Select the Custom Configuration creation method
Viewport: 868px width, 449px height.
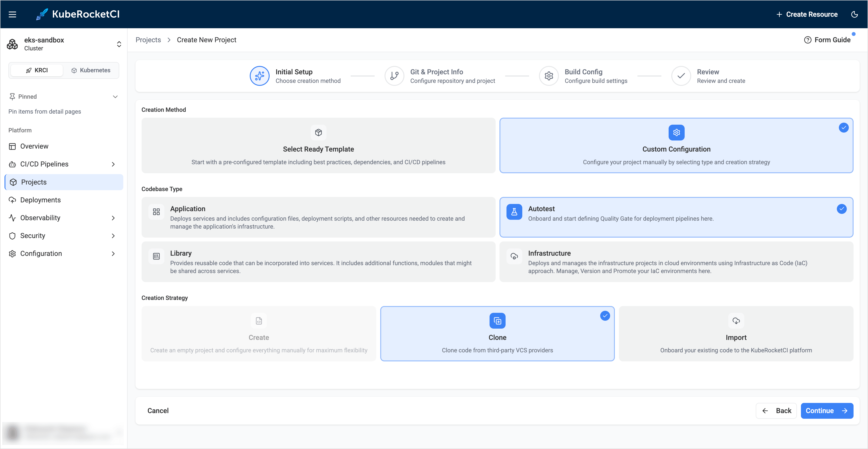coord(676,145)
